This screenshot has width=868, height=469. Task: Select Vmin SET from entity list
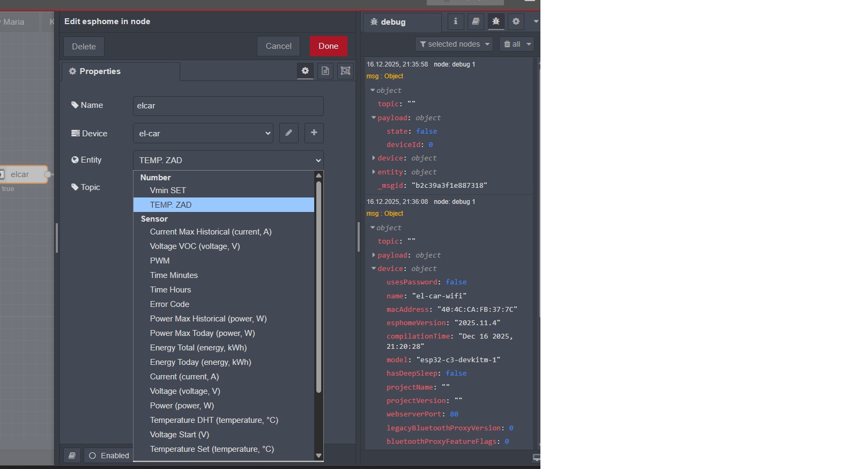point(168,190)
